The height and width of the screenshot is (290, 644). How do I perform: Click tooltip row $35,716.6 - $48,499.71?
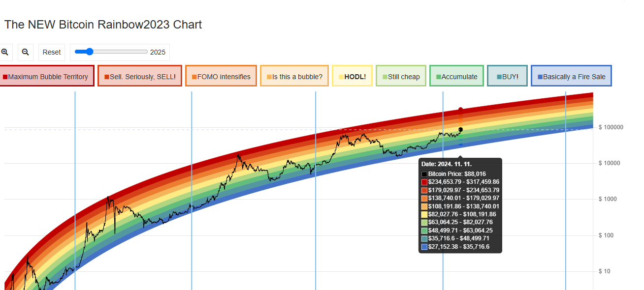click(455, 238)
